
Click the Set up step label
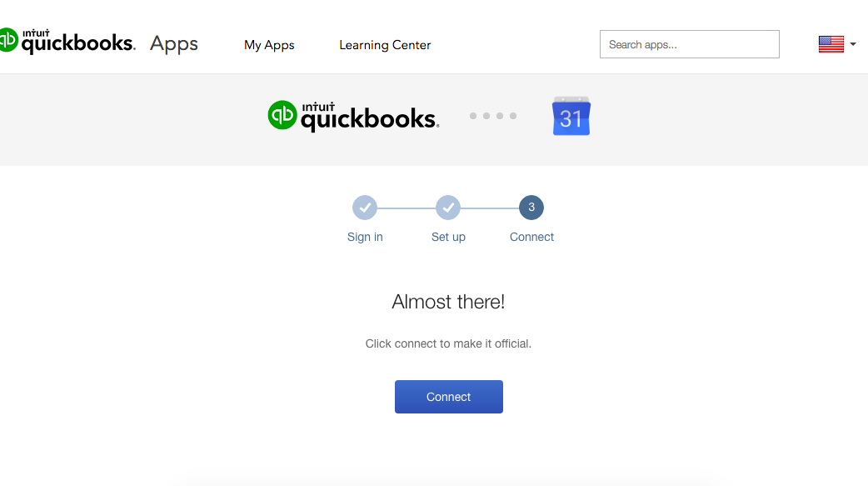pos(448,237)
